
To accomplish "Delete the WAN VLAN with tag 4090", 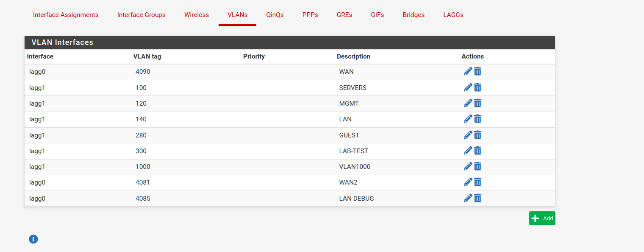I will [477, 71].
